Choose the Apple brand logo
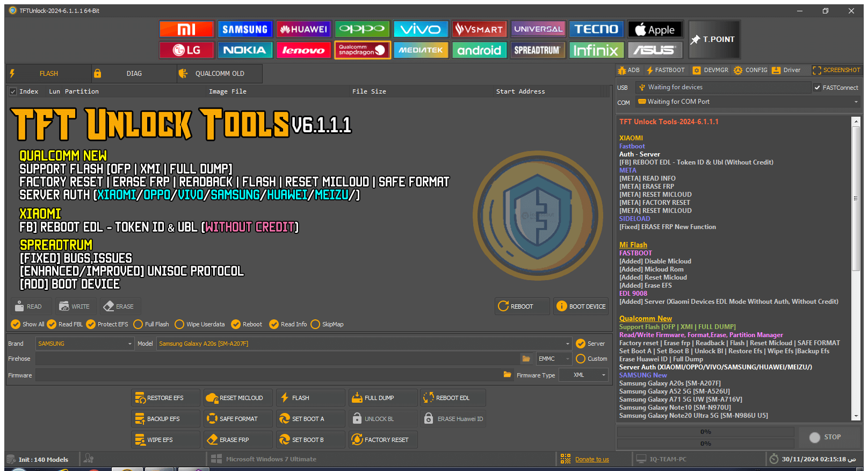 click(x=655, y=30)
